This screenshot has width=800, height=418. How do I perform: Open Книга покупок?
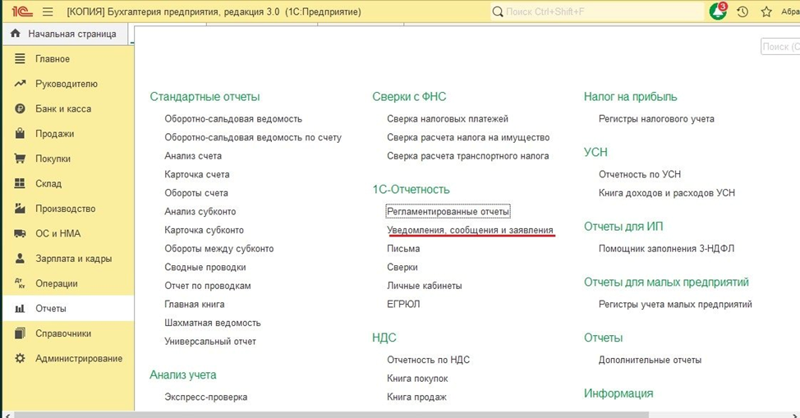[x=417, y=379]
